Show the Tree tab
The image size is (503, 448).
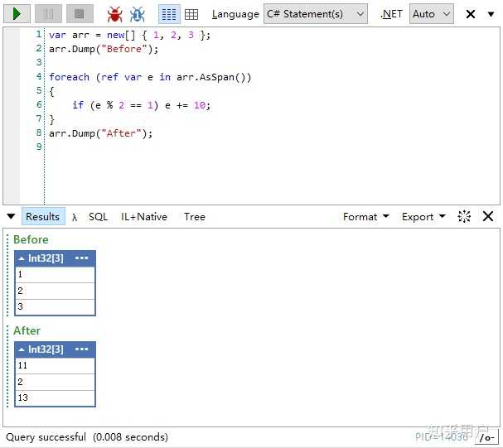195,217
